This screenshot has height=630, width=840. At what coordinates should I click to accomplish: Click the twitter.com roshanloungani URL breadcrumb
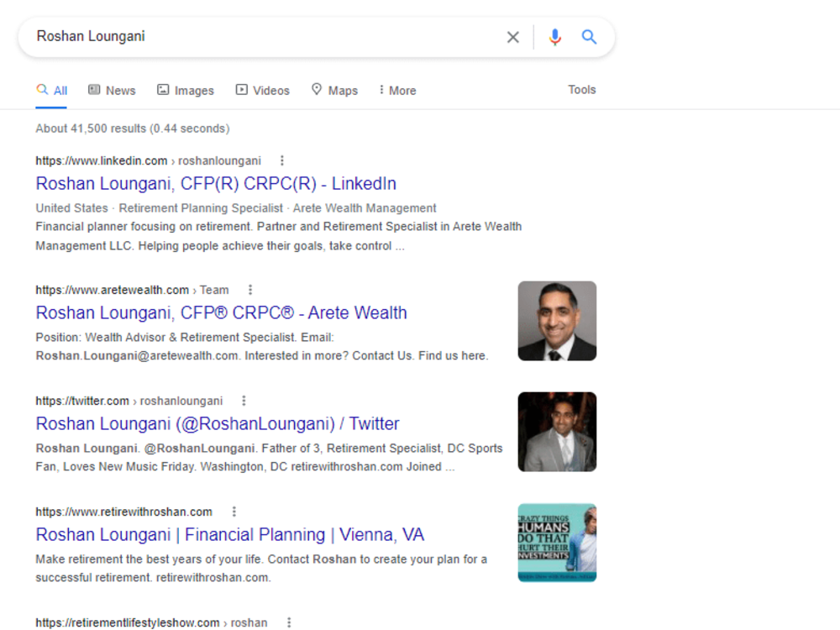[129, 401]
